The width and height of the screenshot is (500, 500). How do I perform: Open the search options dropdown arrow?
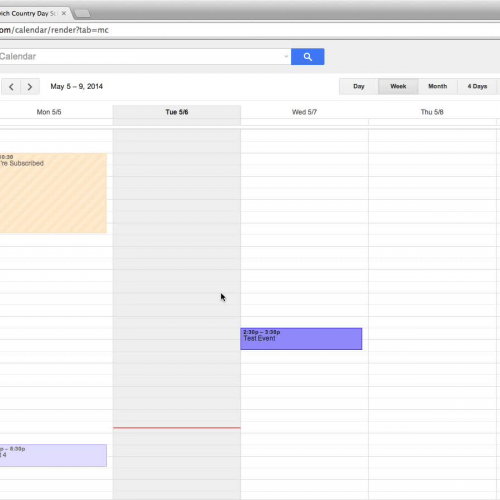[x=286, y=56]
